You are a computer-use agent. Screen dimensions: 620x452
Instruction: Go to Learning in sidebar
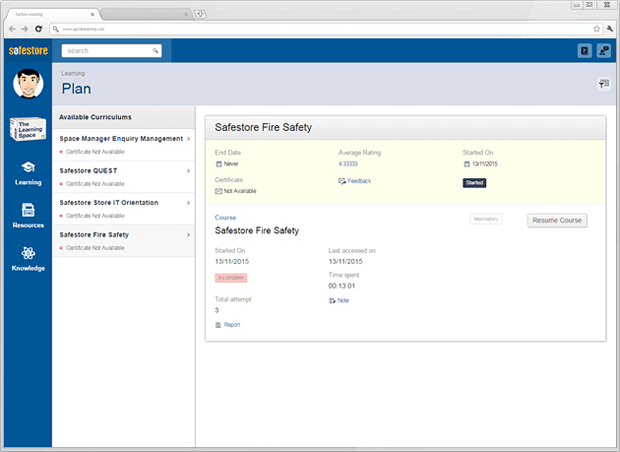coord(28,174)
